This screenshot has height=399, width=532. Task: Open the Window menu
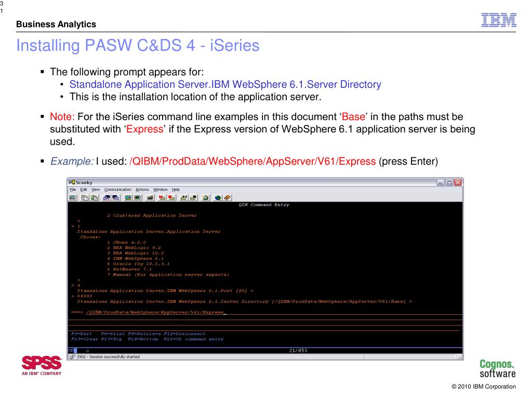point(160,190)
